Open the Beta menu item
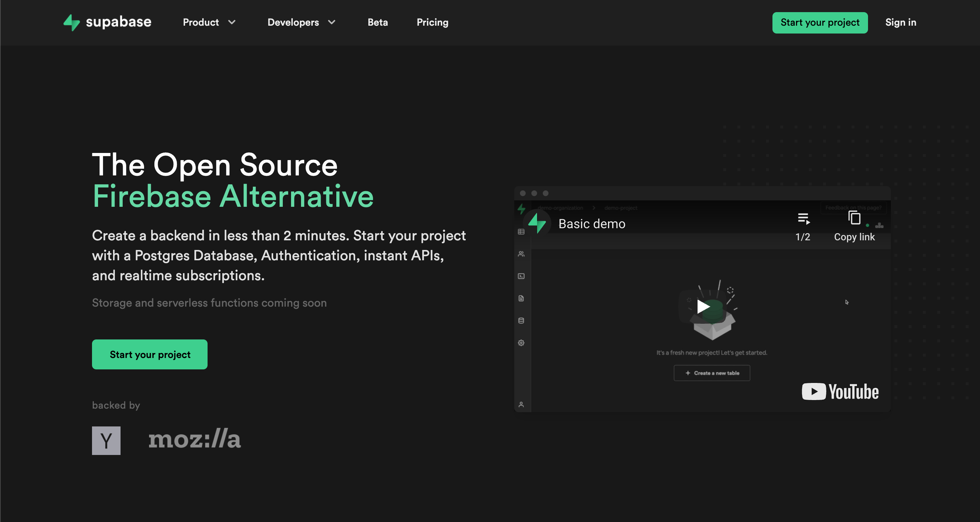Viewport: 980px width, 522px height. tap(377, 22)
